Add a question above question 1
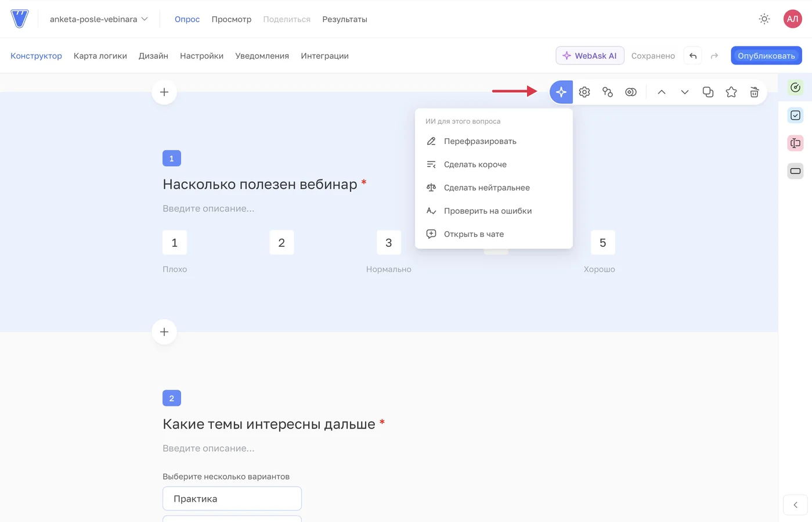This screenshot has width=812, height=522. pos(164,92)
